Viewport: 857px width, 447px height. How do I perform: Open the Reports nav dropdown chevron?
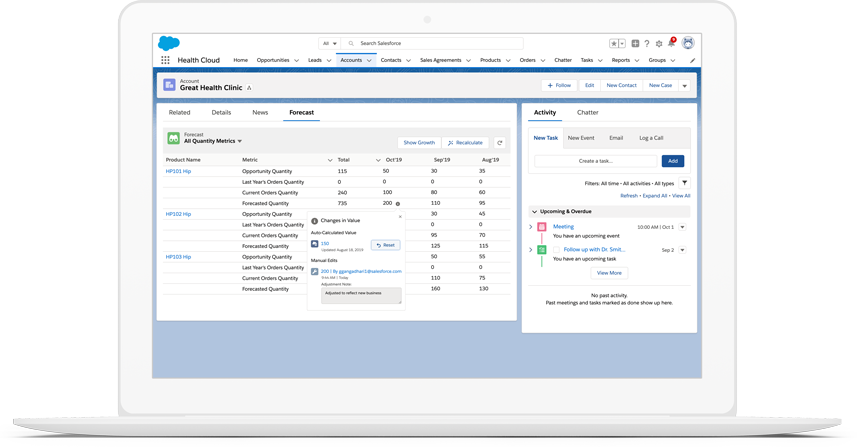coord(637,61)
